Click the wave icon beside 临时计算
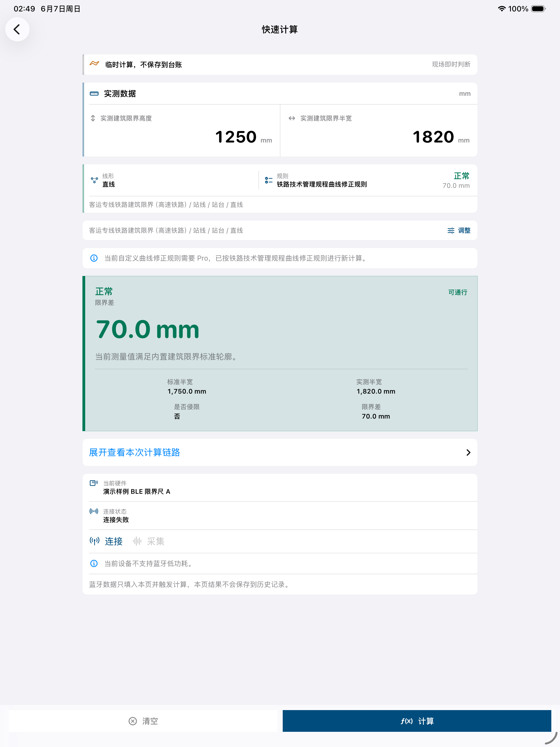 [x=94, y=64]
